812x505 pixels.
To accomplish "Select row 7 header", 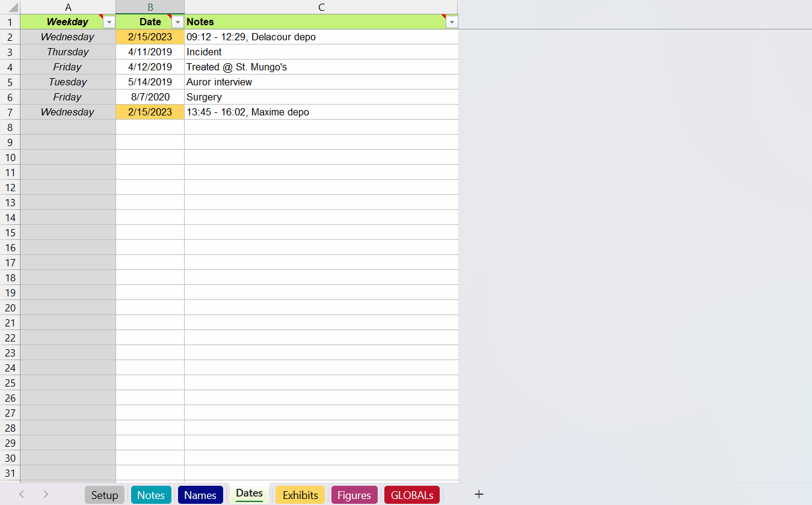I will coord(10,112).
